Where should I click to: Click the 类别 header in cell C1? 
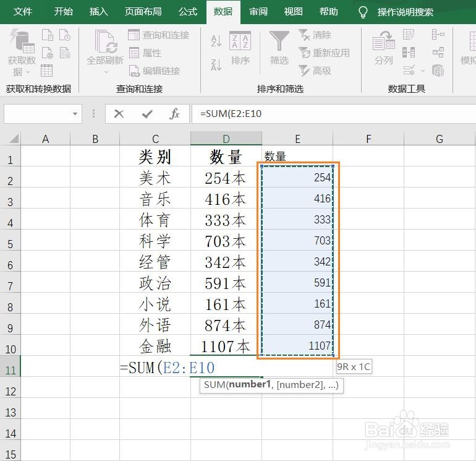point(155,157)
